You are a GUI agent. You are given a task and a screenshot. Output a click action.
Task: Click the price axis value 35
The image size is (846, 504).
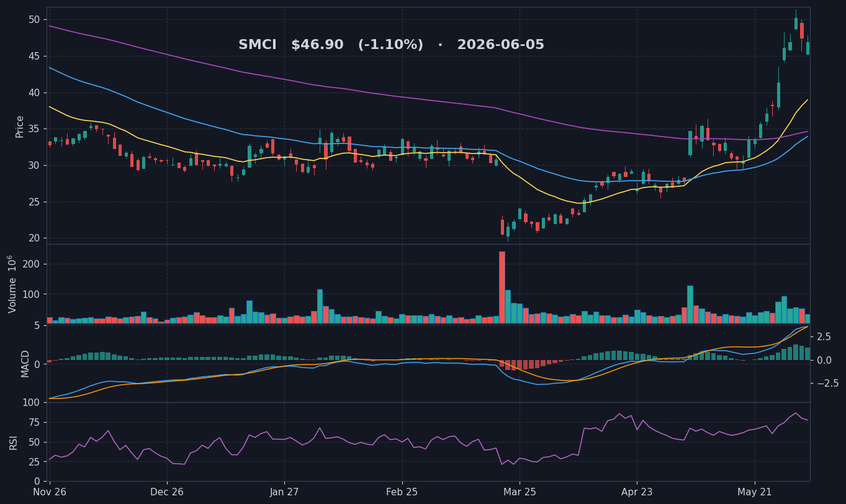(34, 129)
